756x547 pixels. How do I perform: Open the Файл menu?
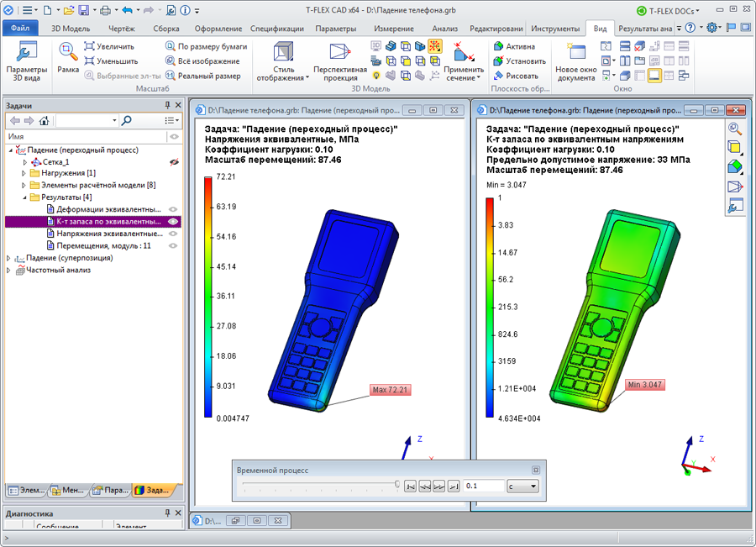click(x=21, y=28)
